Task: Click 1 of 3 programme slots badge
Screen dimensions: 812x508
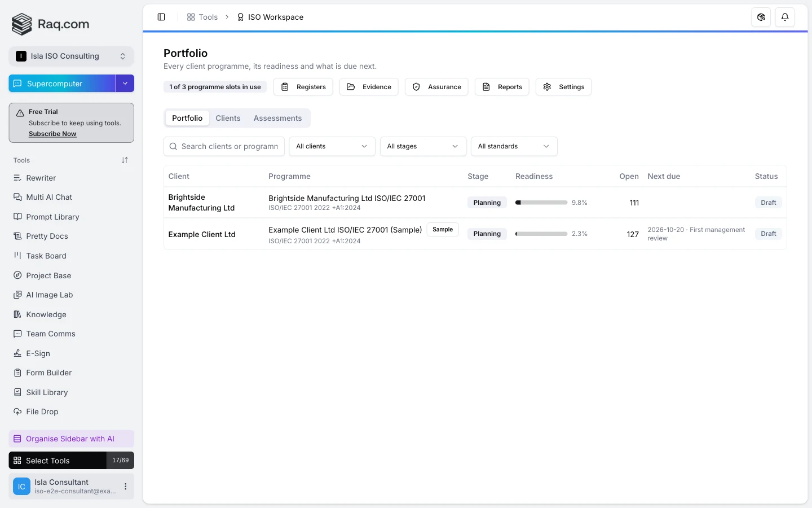Action: 215,87
